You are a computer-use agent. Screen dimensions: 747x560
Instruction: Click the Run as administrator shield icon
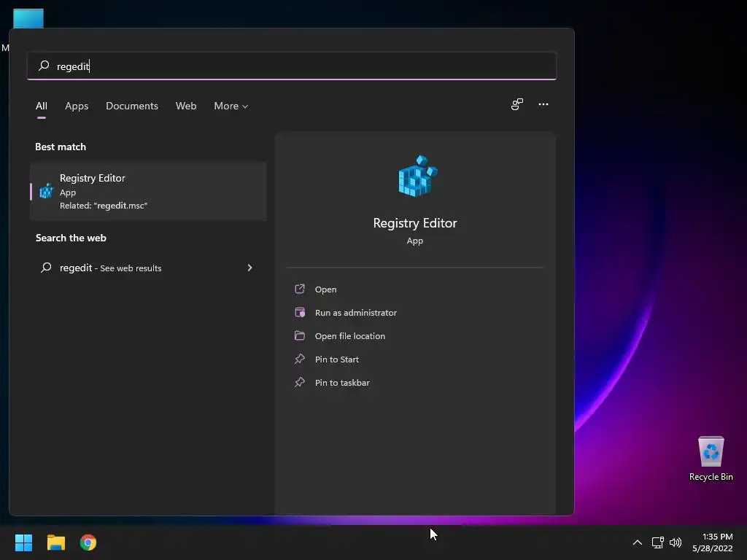point(300,312)
